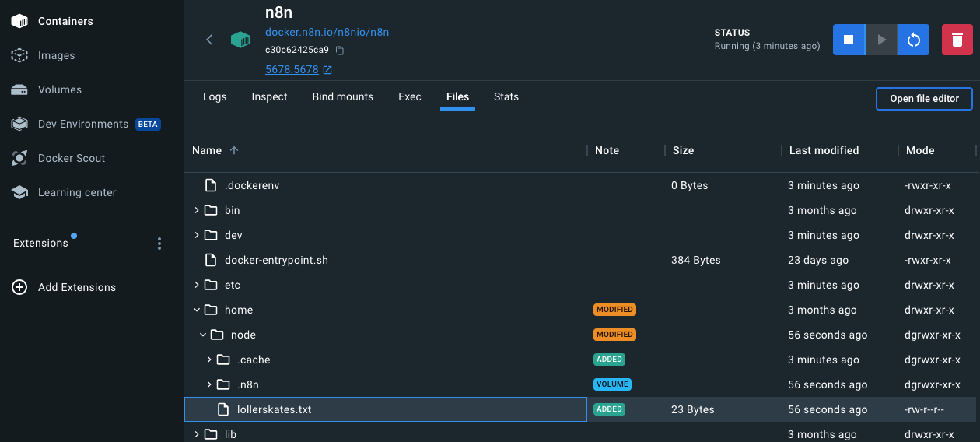Open Dev Environments section
Viewport: 980px width, 442px height.
click(x=83, y=124)
